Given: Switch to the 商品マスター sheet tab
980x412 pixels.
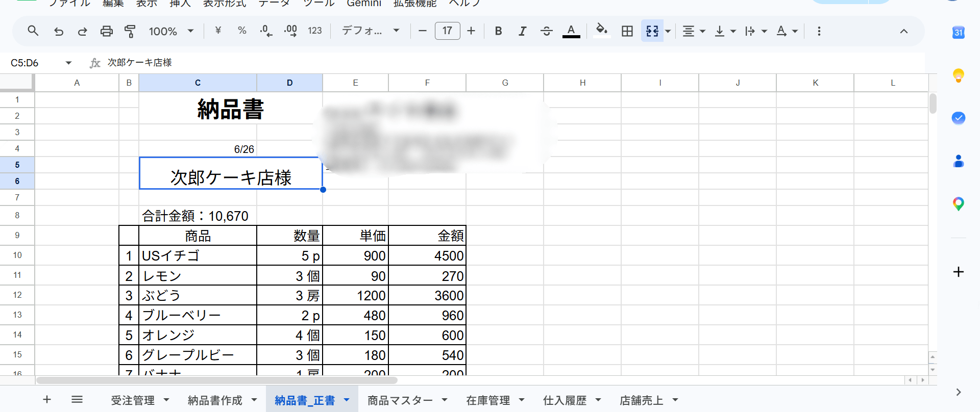Looking at the screenshot, I should pos(400,400).
